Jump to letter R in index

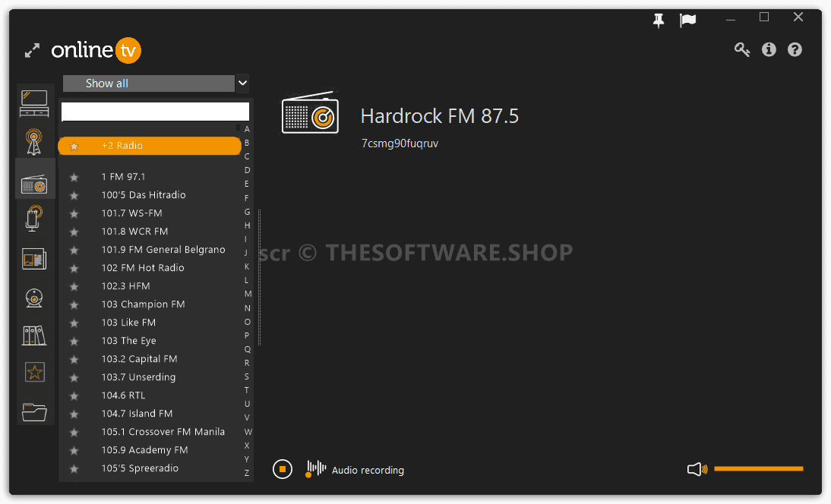(x=247, y=363)
